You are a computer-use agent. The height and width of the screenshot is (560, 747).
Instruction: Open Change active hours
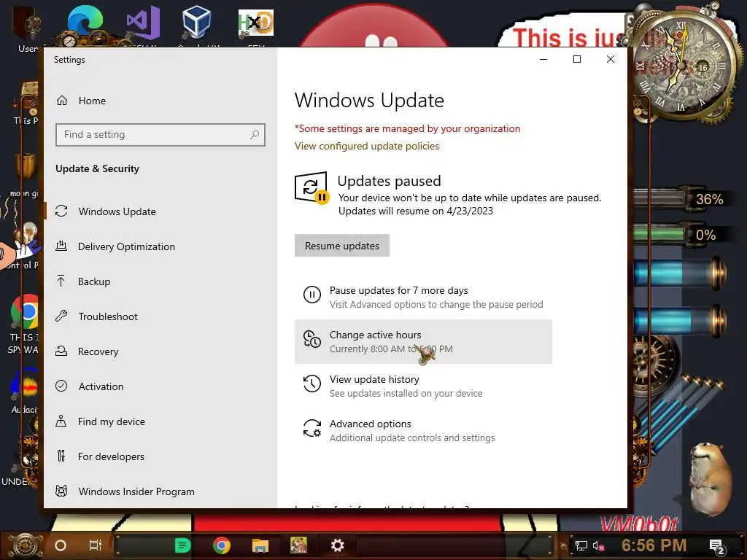click(423, 342)
